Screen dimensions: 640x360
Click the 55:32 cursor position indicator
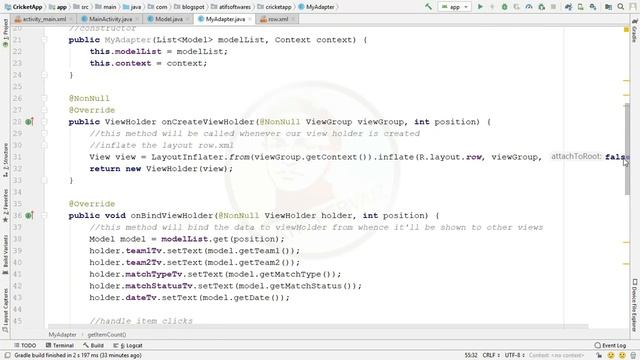coord(471,356)
